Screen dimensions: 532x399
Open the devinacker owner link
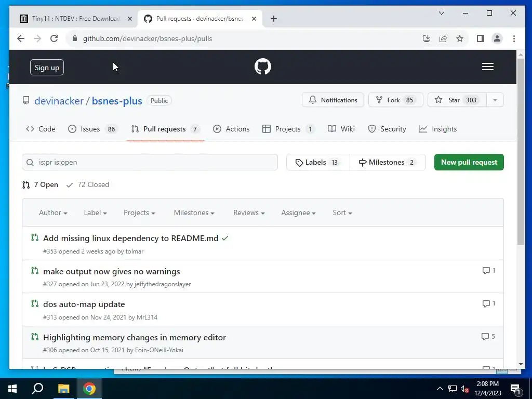click(59, 101)
